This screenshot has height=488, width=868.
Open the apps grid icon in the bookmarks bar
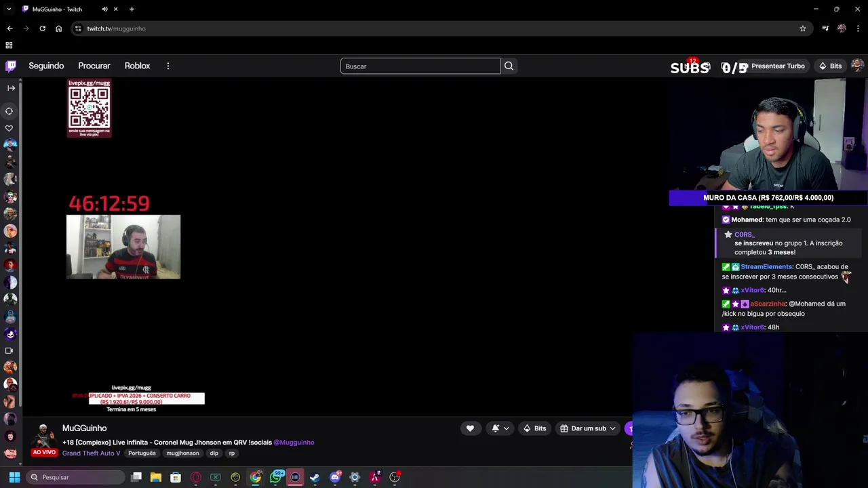pyautogui.click(x=9, y=45)
